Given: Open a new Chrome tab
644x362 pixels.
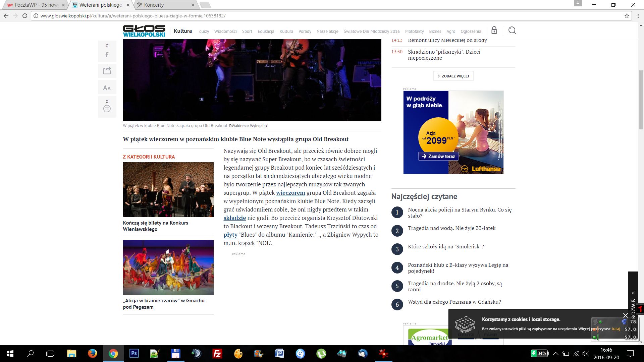Looking at the screenshot, I should point(205,5).
